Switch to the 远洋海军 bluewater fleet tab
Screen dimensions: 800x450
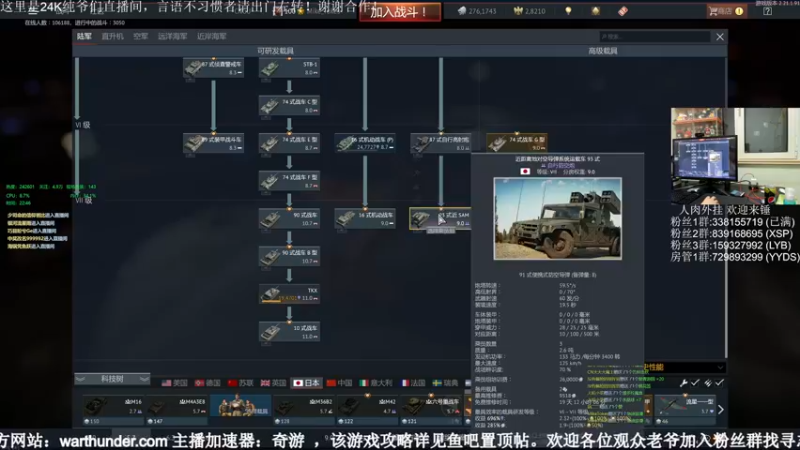[x=172, y=36]
